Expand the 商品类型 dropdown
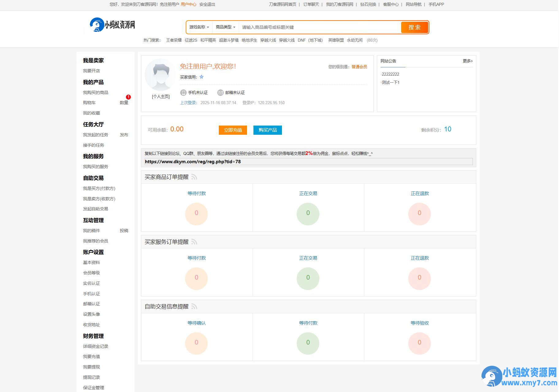Image resolution: width=559 pixels, height=392 pixels. (226, 27)
